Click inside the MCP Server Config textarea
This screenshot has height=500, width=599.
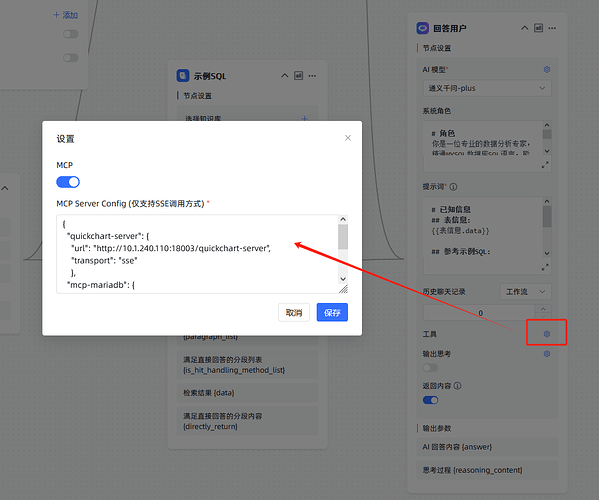(198, 254)
